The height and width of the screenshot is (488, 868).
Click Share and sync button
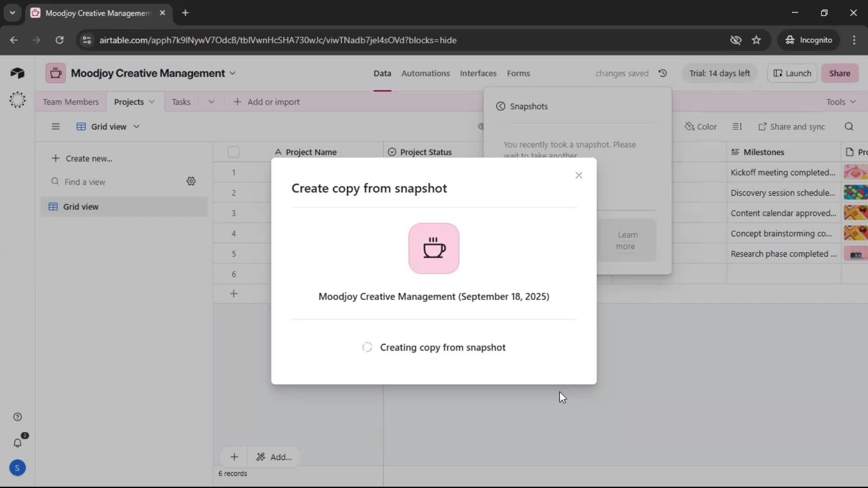(792, 127)
